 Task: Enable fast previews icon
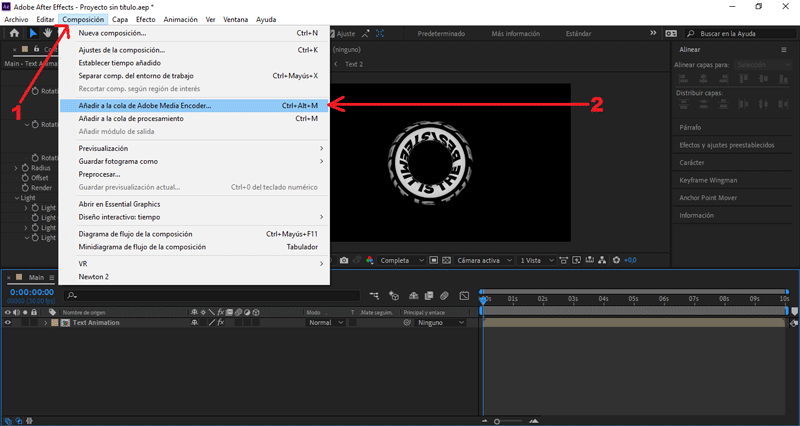pos(577,260)
